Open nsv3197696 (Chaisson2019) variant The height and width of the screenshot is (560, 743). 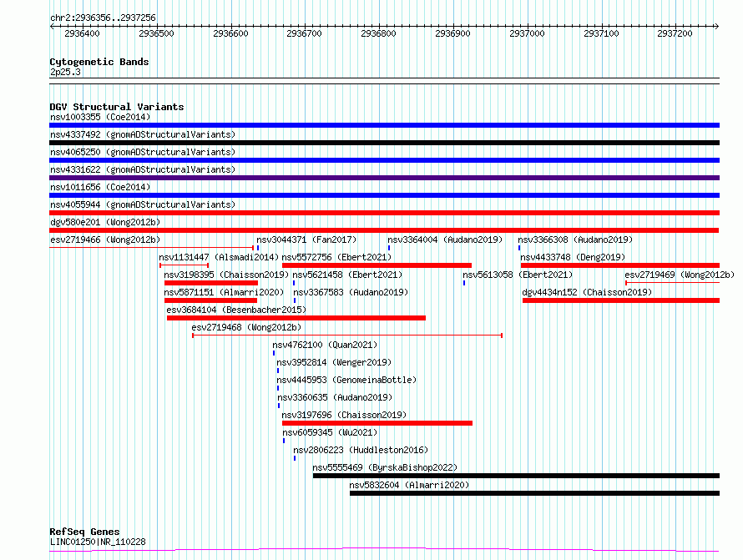pos(344,415)
